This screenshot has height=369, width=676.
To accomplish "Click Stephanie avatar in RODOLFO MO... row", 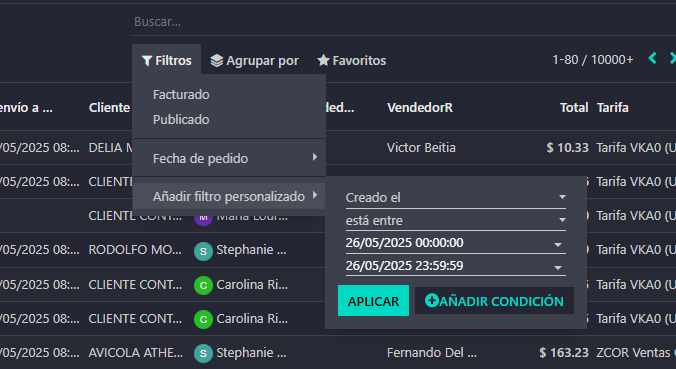I will coord(203,251).
